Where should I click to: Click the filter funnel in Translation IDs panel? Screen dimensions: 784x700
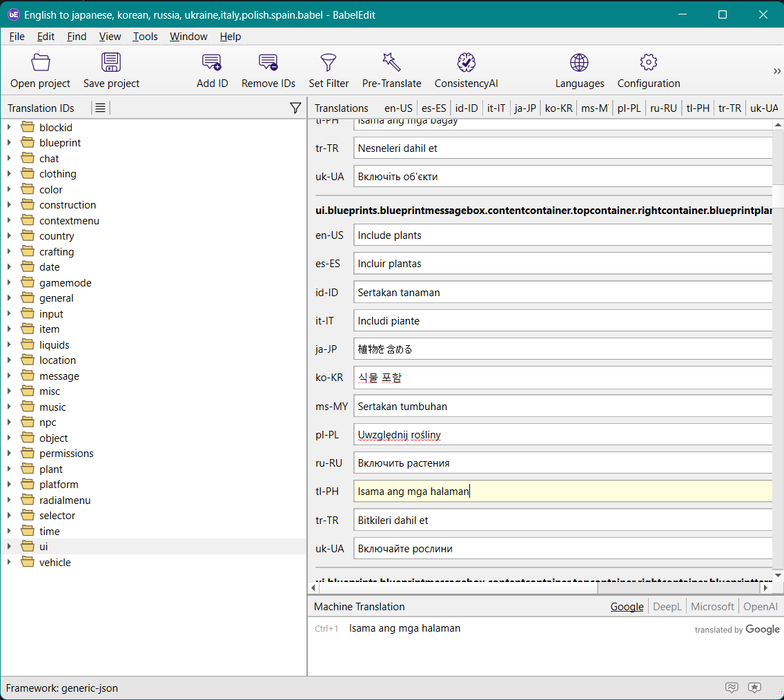coord(295,108)
